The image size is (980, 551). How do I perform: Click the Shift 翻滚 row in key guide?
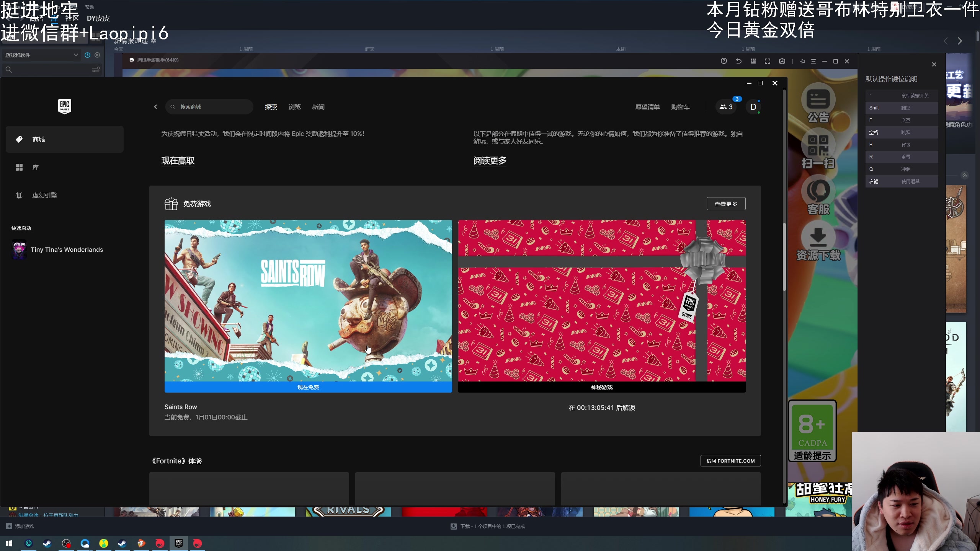[x=902, y=108]
